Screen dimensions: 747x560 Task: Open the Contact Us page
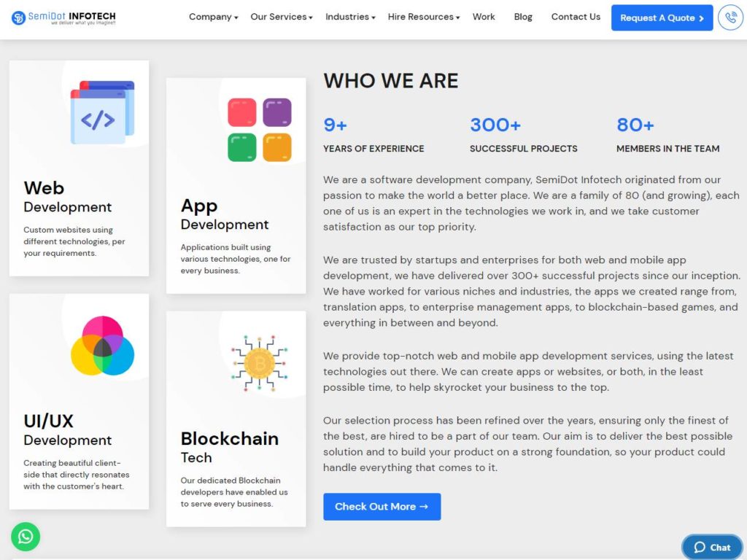tap(576, 17)
